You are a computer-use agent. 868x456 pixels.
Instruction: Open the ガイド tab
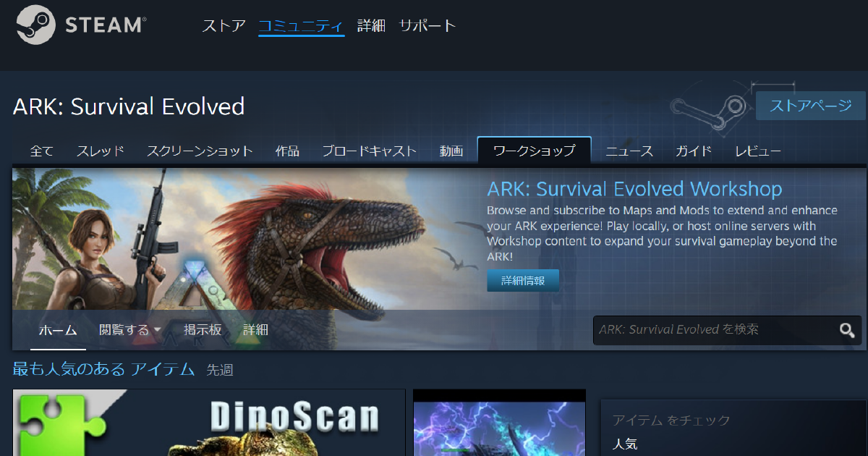(694, 151)
